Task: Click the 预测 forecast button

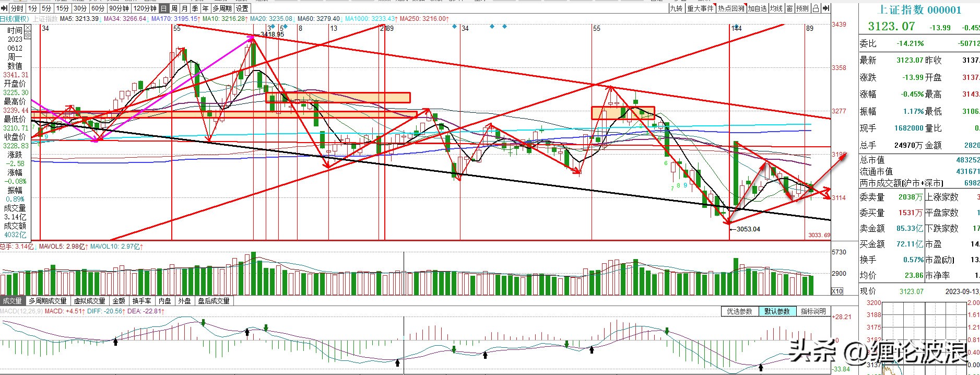Action: tap(802, 8)
